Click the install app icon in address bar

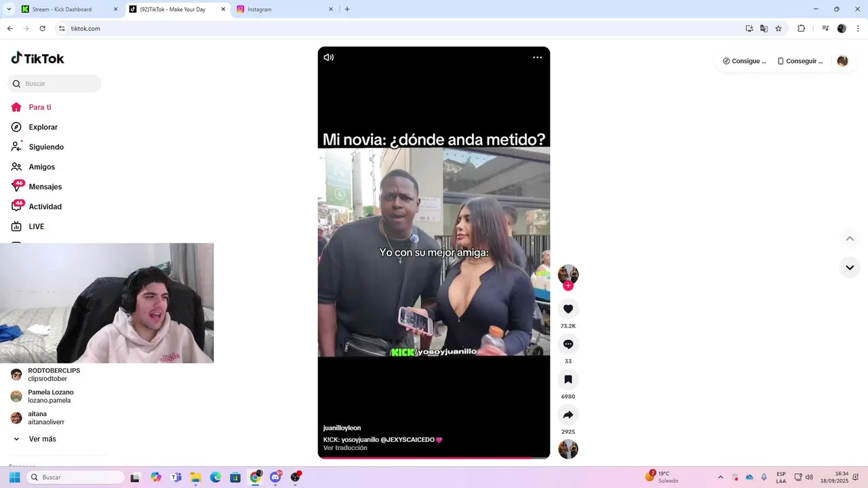(x=749, y=28)
